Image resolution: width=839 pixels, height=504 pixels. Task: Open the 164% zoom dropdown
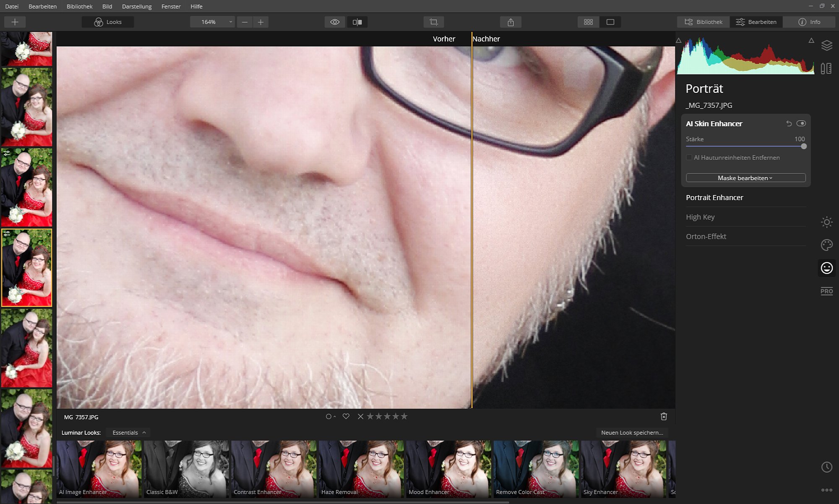(212, 22)
